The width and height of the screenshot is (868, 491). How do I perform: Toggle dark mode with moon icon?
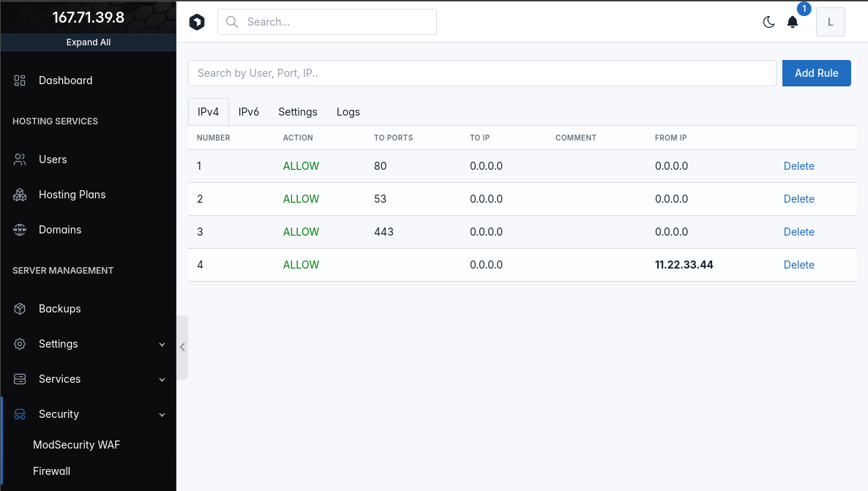coord(768,22)
